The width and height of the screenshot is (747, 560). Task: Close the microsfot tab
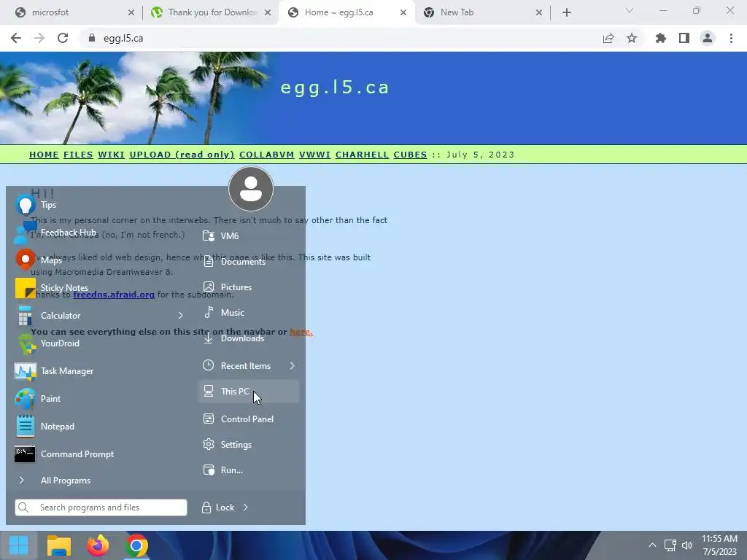pos(131,12)
